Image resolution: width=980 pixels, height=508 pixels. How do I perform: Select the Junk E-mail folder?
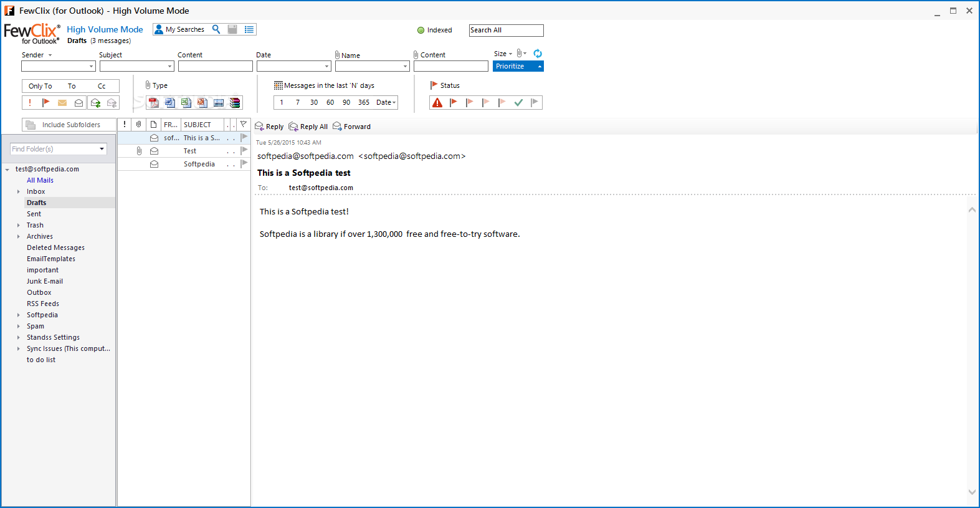[x=45, y=282]
